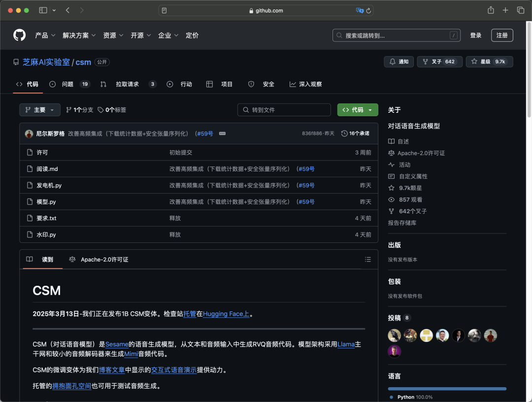Click the first contributor avatar
Screen dimensions: 532x402
394,335
